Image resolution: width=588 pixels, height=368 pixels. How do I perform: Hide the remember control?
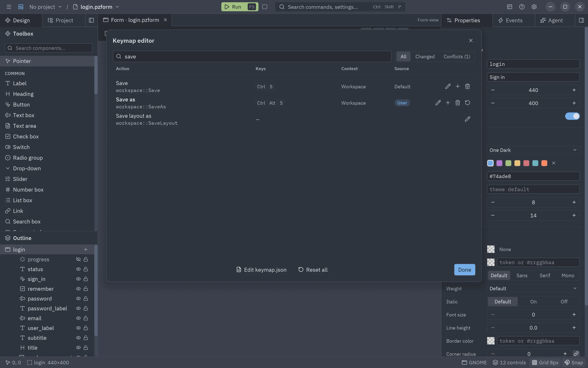coord(78,289)
